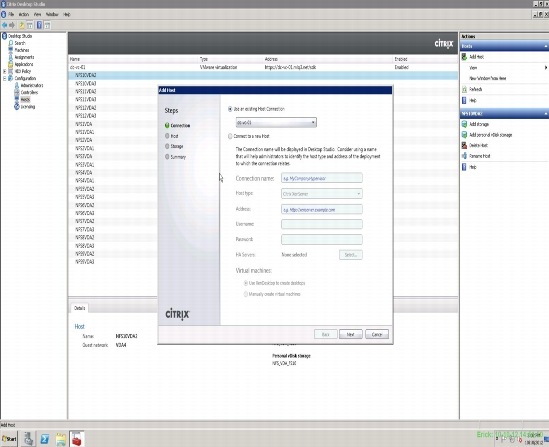549x447 pixels.
Task: Toggle the Show/Hide Console Tree toolbar icon
Action: point(30,25)
